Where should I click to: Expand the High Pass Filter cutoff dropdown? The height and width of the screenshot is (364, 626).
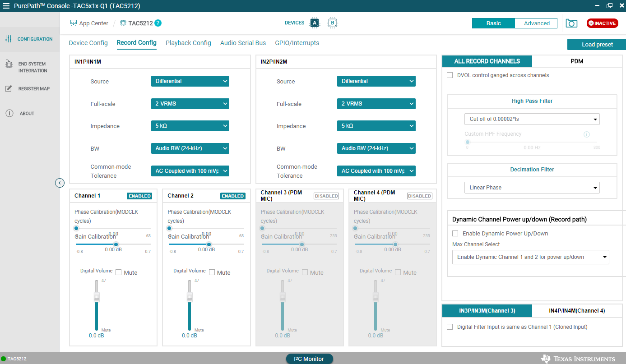[532, 119]
